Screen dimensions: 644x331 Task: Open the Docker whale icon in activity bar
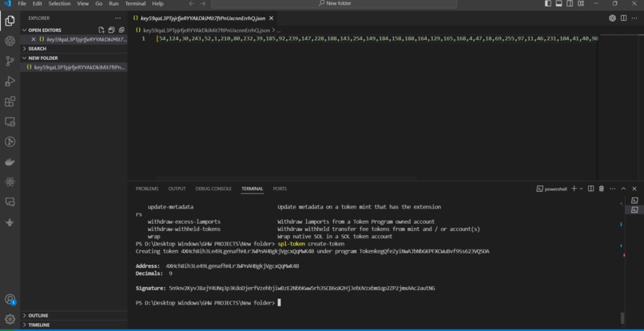pyautogui.click(x=10, y=162)
